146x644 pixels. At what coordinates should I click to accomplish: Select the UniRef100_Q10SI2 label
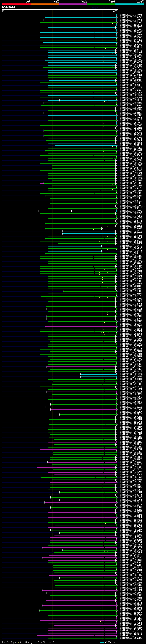tap(131, 630)
